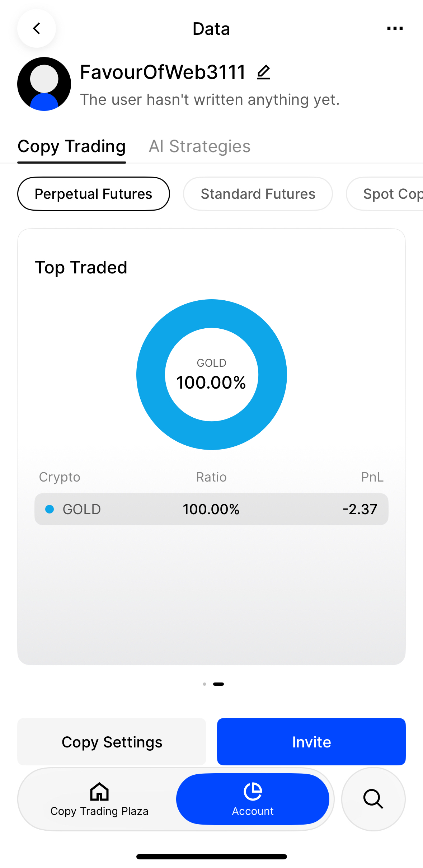
Task: Open the search magnifier button
Action: coord(373,799)
